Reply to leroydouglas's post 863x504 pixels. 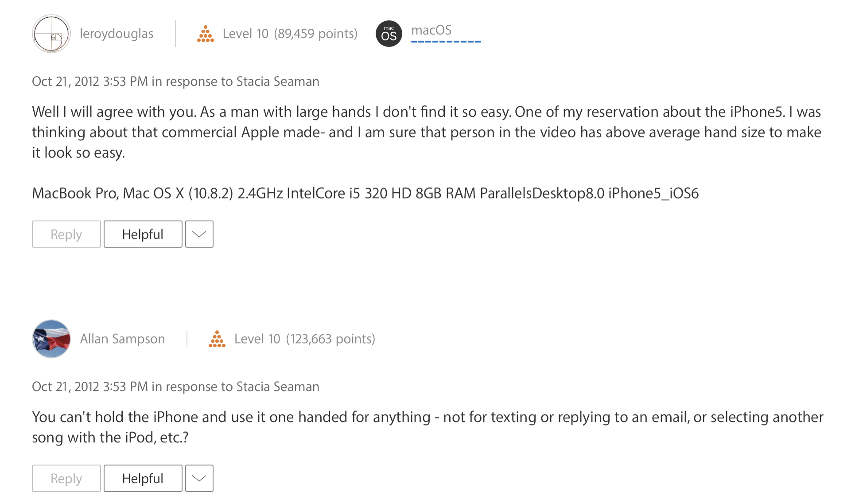pyautogui.click(x=66, y=234)
